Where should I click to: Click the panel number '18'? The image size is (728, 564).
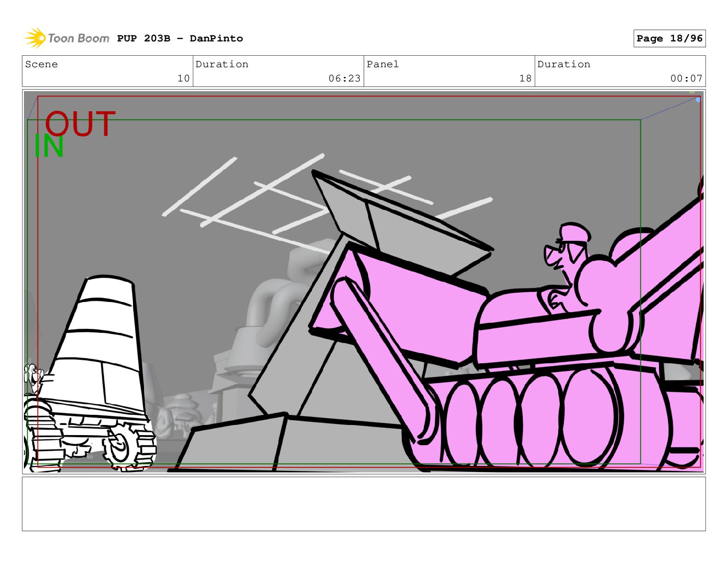pyautogui.click(x=526, y=78)
